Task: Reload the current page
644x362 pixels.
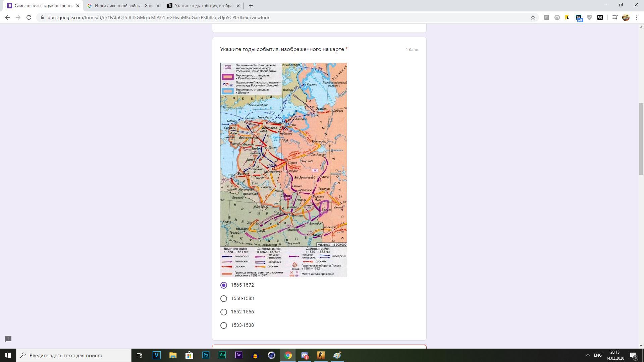Action: pyautogui.click(x=29, y=17)
